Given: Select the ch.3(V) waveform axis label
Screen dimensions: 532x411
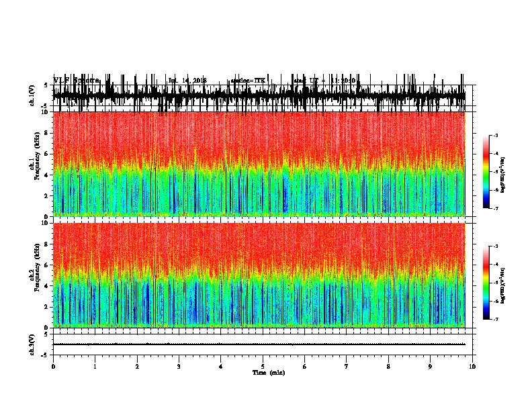Looking at the screenshot, I should [32, 345].
